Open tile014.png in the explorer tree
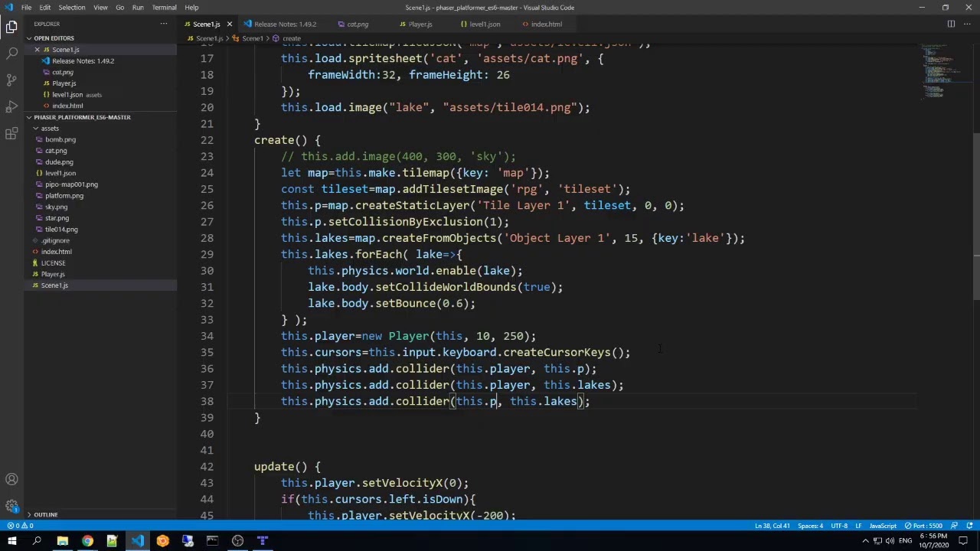The height and width of the screenshot is (551, 980). [x=61, y=230]
